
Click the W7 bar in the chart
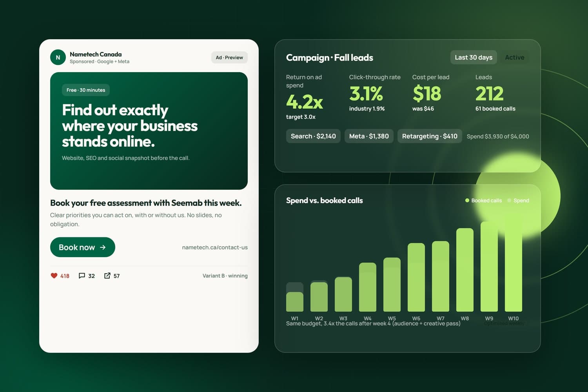[x=441, y=276]
